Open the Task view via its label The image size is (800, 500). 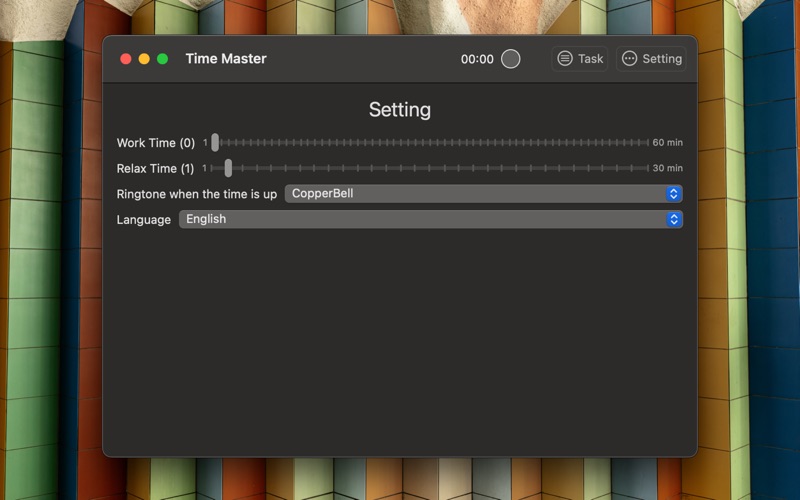590,59
